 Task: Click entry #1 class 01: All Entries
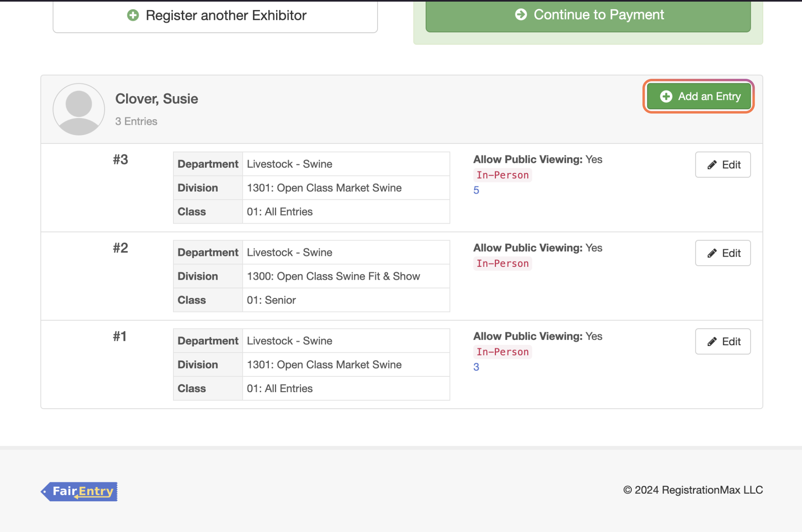(x=346, y=388)
